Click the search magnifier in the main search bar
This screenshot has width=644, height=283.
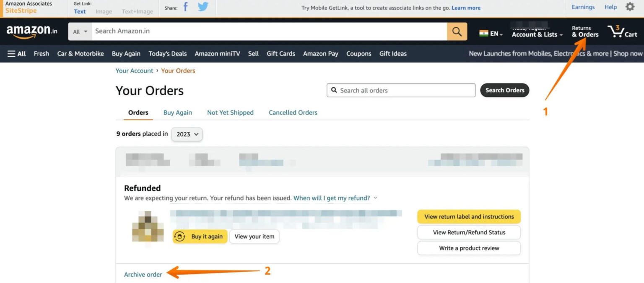(x=457, y=31)
